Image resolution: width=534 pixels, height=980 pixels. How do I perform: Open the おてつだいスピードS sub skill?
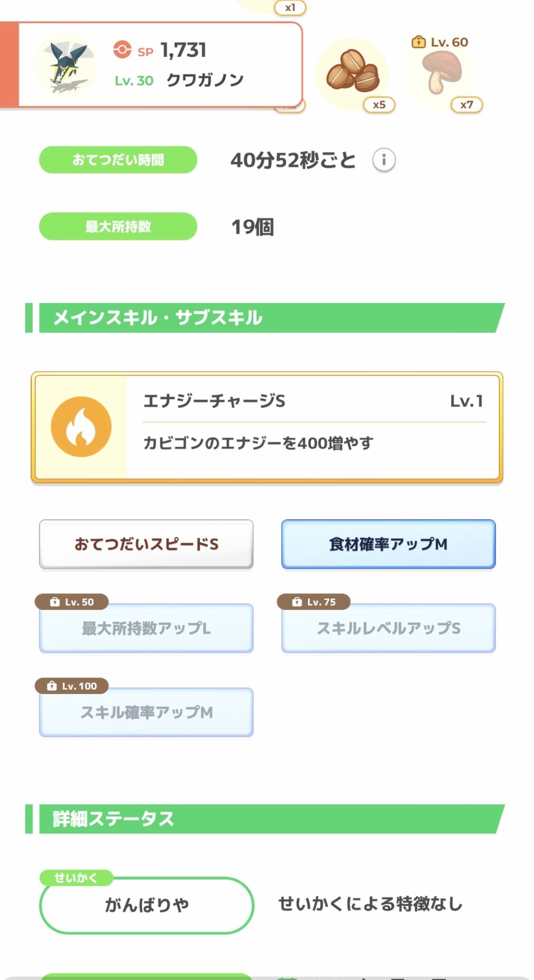146,544
